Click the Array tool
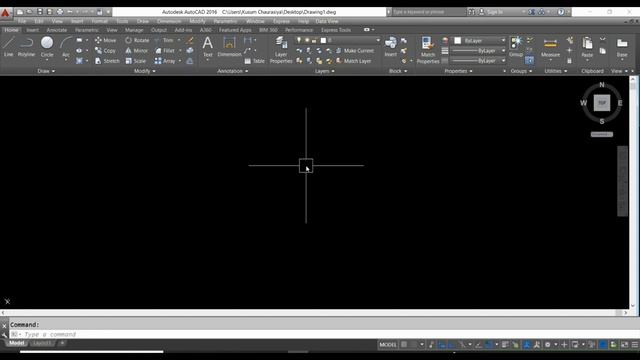The image size is (640, 360). 165,61
